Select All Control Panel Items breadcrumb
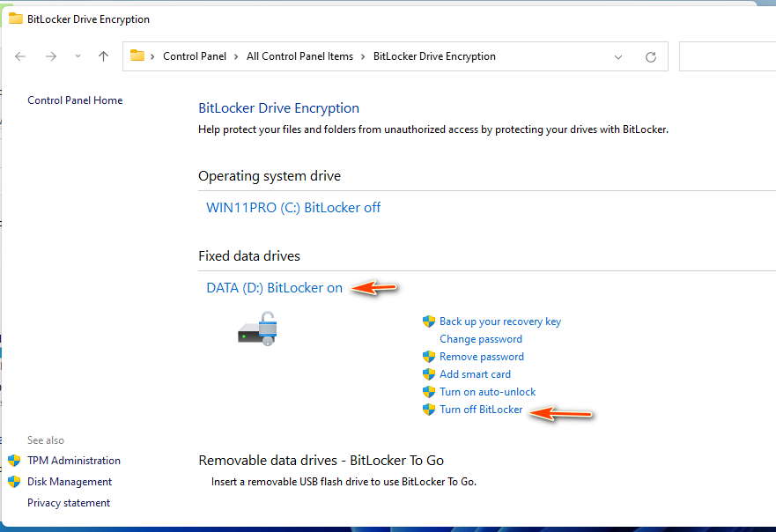 pyautogui.click(x=299, y=56)
